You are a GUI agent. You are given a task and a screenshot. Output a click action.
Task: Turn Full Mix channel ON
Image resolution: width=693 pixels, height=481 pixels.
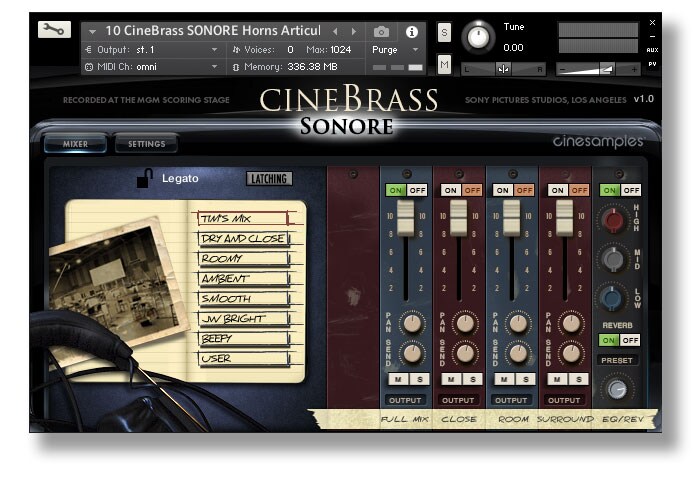tap(396, 190)
